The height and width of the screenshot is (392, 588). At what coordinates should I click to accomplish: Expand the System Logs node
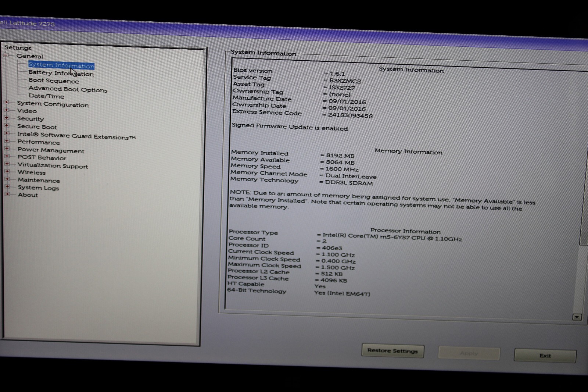[7, 186]
